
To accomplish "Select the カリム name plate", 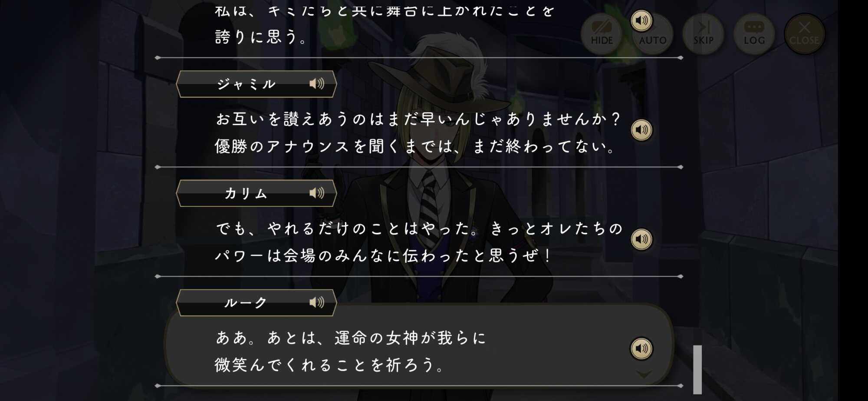I will pos(256,193).
